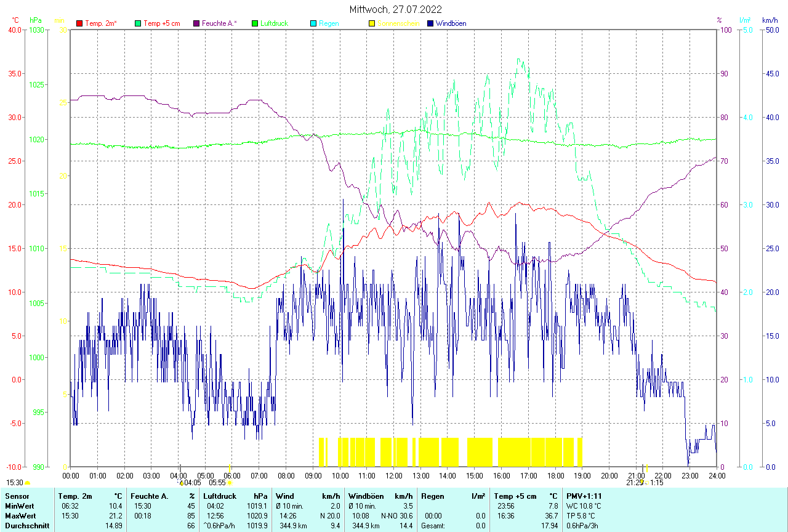Click the humidity time "00:18"
This screenshot has width=788, height=532.
tap(143, 515)
